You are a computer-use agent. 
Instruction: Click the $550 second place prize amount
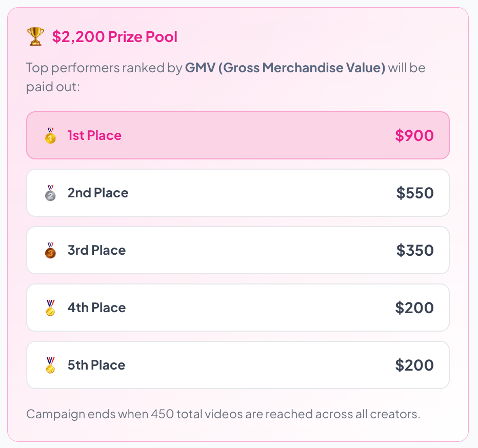[x=415, y=193]
